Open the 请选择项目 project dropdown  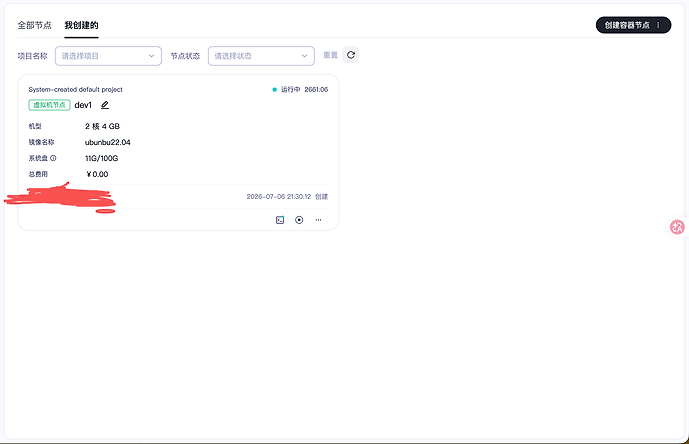[x=108, y=56]
